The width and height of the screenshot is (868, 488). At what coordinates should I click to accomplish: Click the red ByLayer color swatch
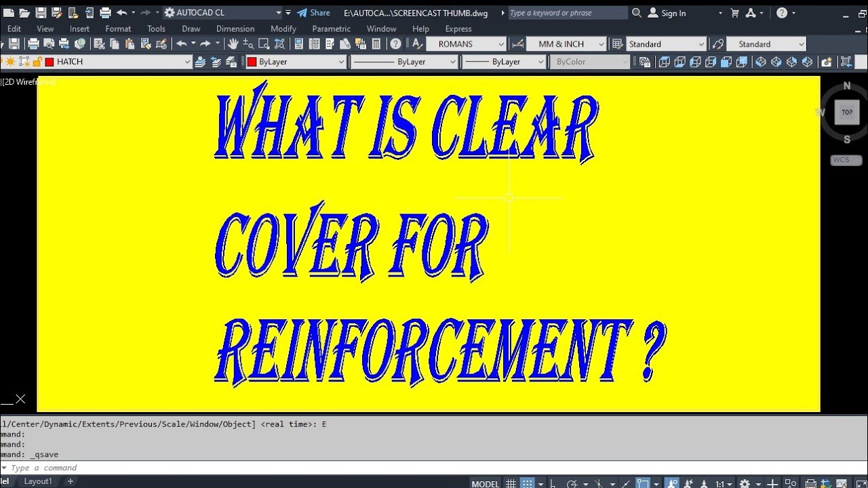(x=252, y=62)
